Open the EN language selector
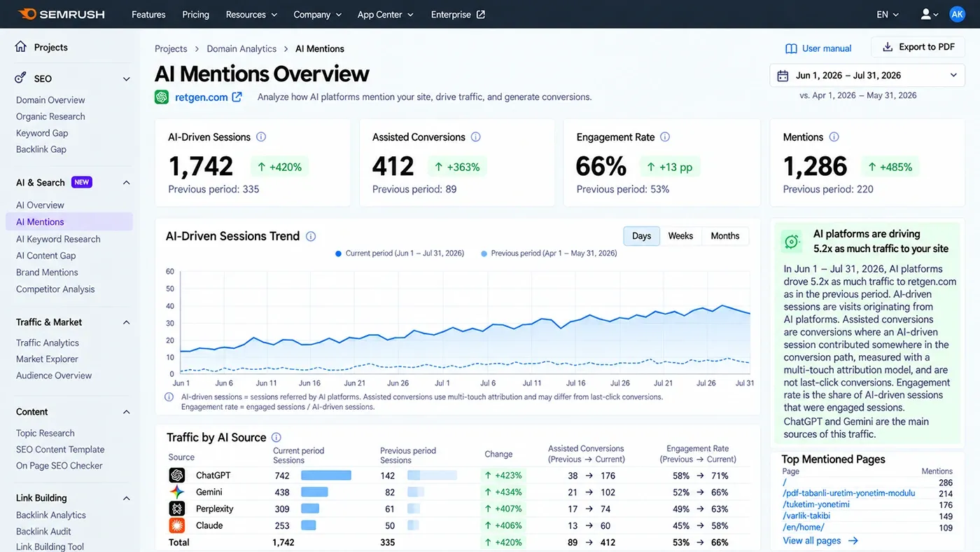Image resolution: width=980 pixels, height=552 pixels. (888, 14)
